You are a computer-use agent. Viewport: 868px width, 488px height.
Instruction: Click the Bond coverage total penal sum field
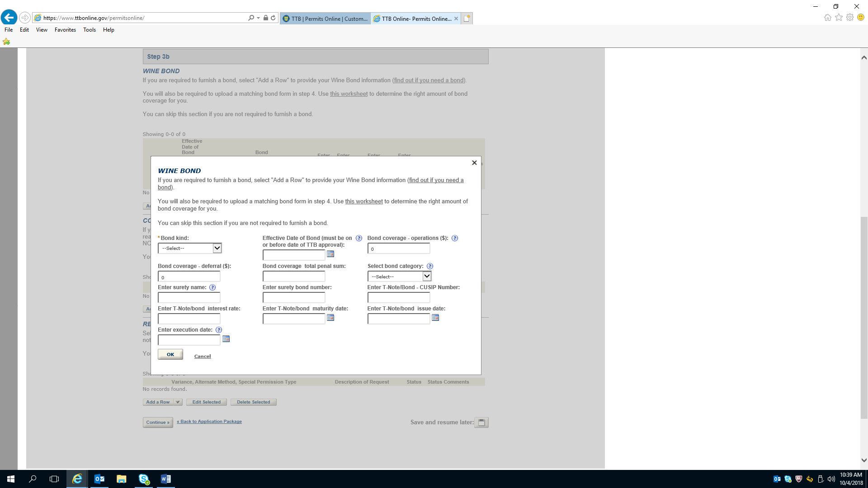[294, 277]
